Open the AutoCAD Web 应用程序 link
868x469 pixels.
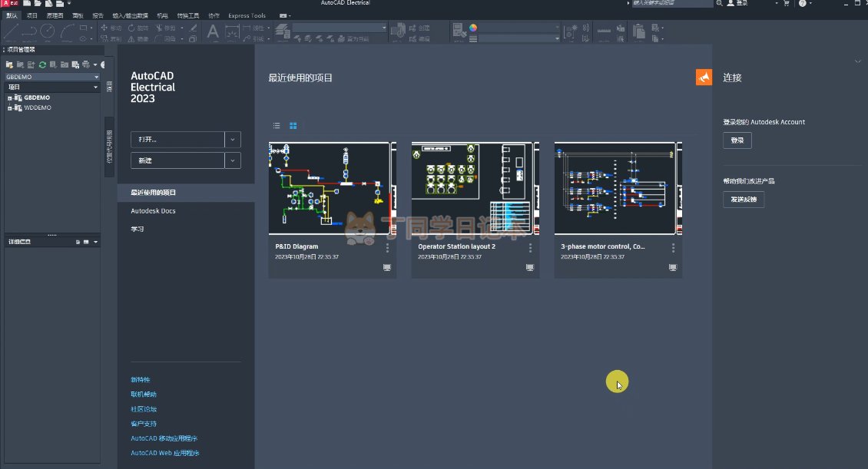(x=165, y=453)
